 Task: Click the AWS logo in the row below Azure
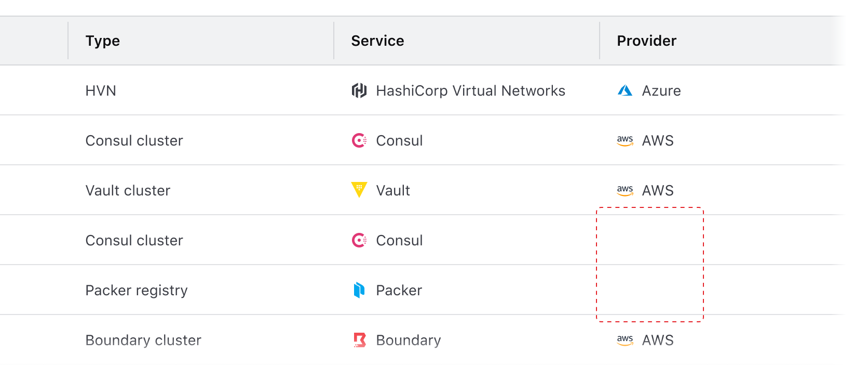point(625,140)
